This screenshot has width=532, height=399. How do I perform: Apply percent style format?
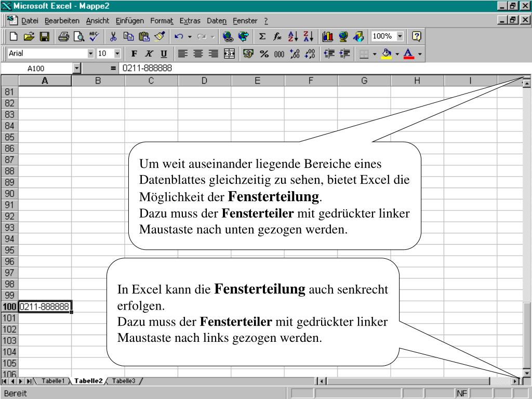coord(264,54)
